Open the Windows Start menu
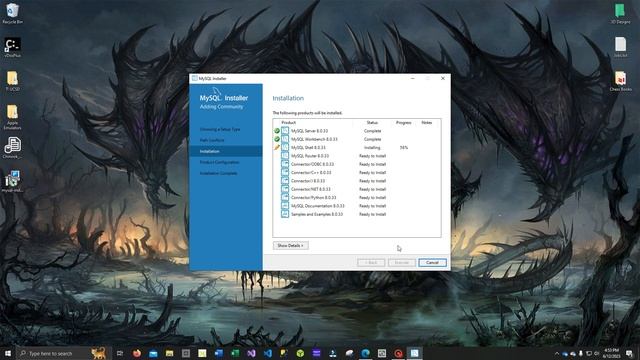The width and height of the screenshot is (640, 360). pos(8,353)
